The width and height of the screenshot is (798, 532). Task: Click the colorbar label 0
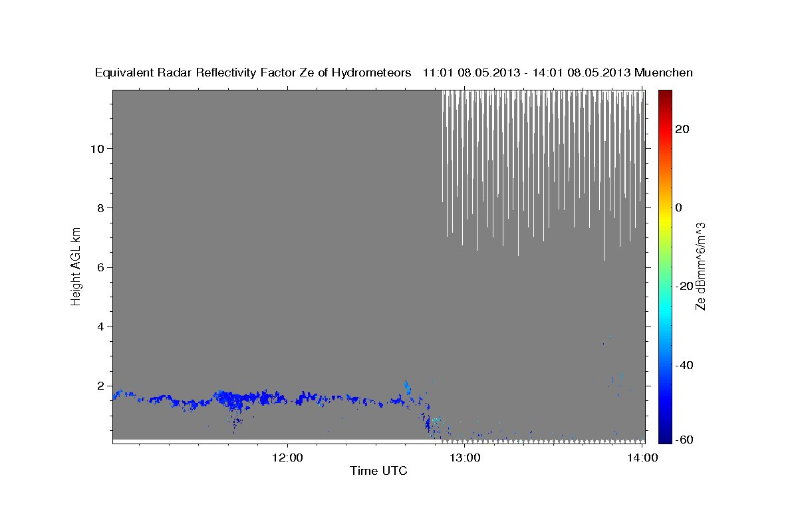click(679, 207)
